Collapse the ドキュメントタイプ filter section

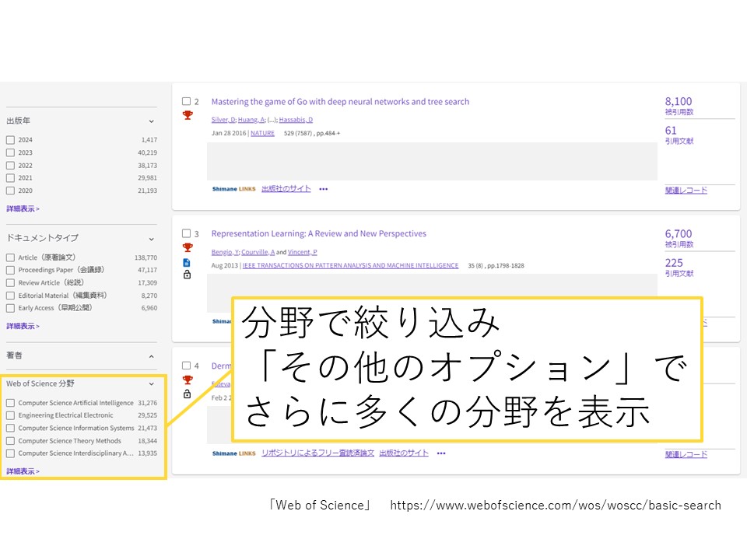pyautogui.click(x=151, y=239)
